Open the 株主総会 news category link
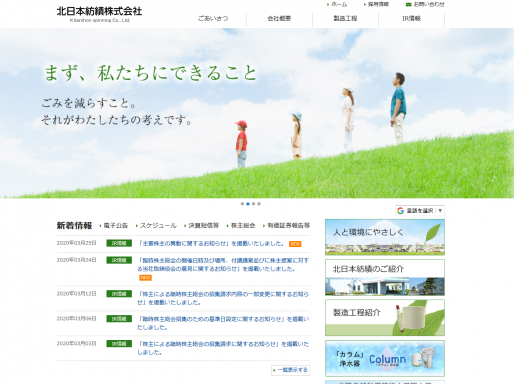Viewport: 514px width, 384px height. pos(243,226)
